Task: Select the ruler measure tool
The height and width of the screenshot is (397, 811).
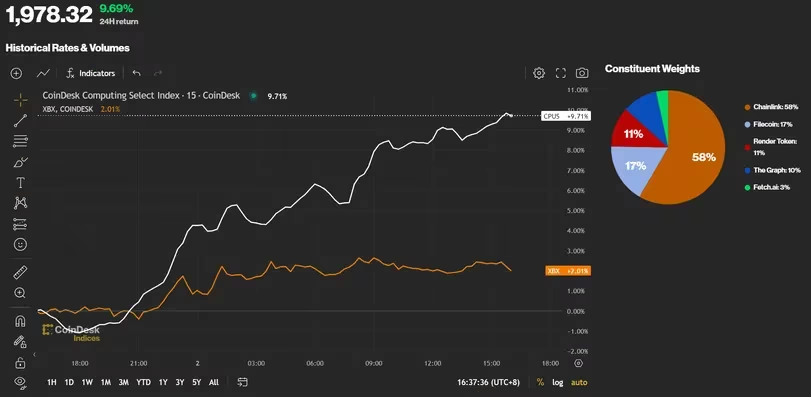Action: coord(20,272)
